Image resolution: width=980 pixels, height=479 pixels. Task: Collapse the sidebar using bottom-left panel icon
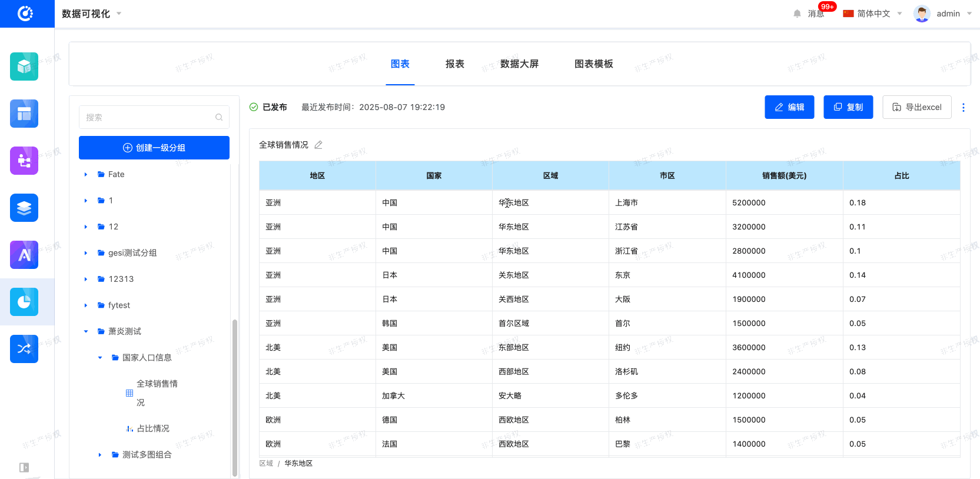[24, 467]
